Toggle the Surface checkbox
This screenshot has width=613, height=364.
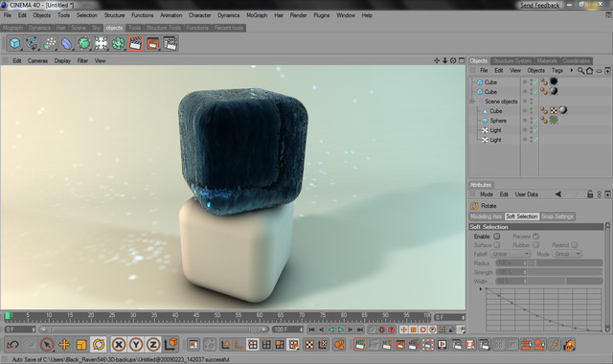coord(497,245)
